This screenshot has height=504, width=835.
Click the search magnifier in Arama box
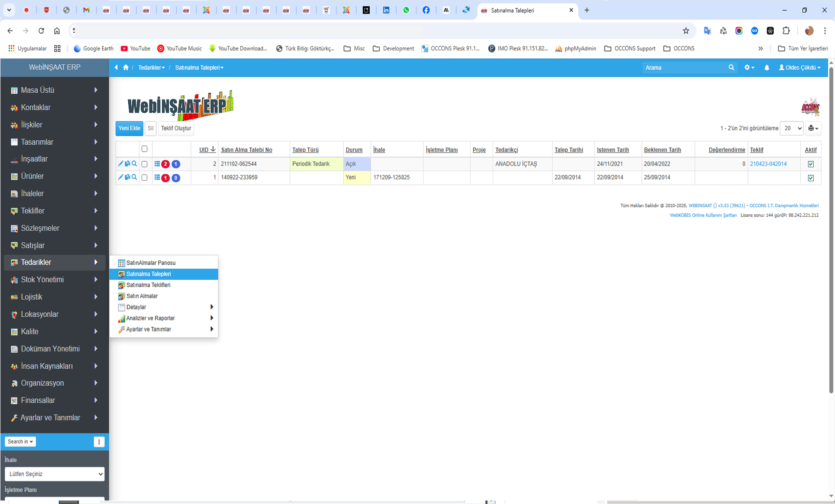[731, 67]
